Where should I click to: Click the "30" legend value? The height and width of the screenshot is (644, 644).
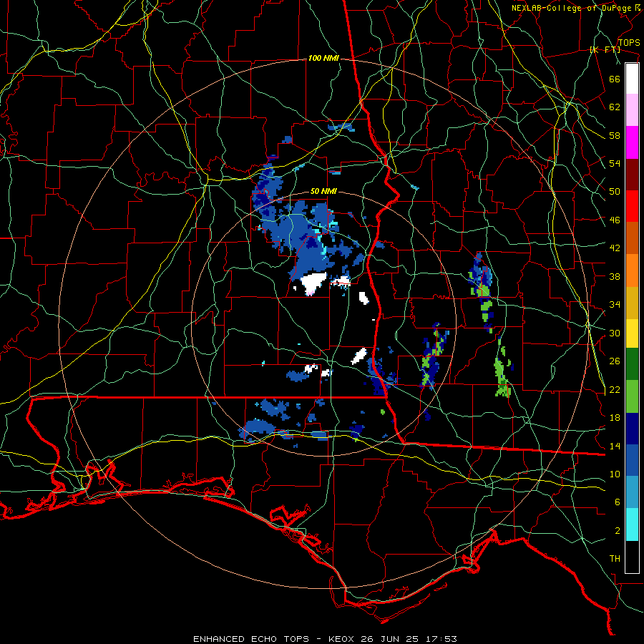615,333
